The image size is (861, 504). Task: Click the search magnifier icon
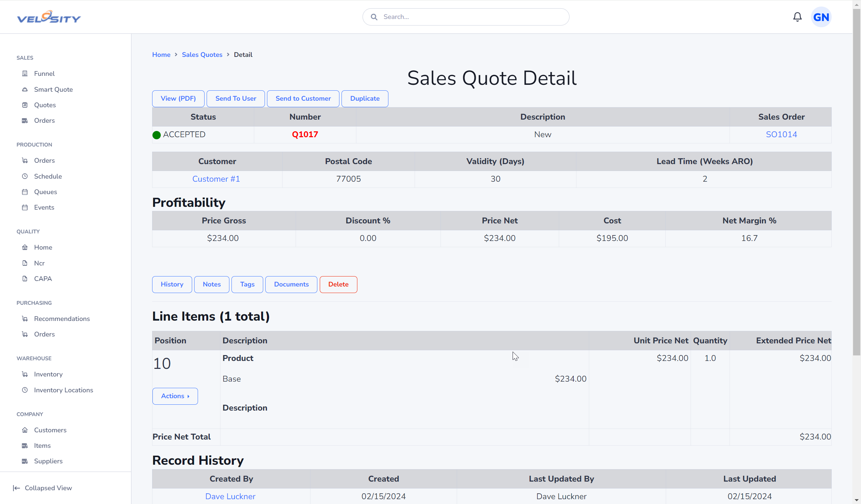pos(374,17)
